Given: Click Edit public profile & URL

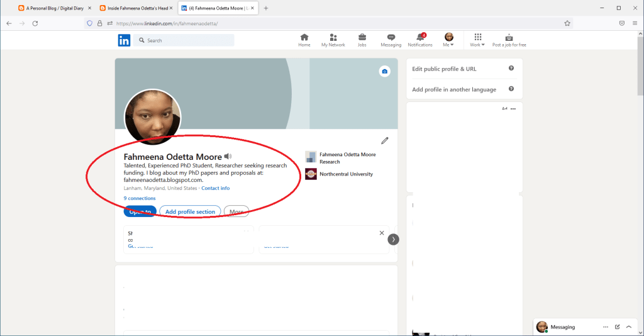Looking at the screenshot, I should pos(444,69).
